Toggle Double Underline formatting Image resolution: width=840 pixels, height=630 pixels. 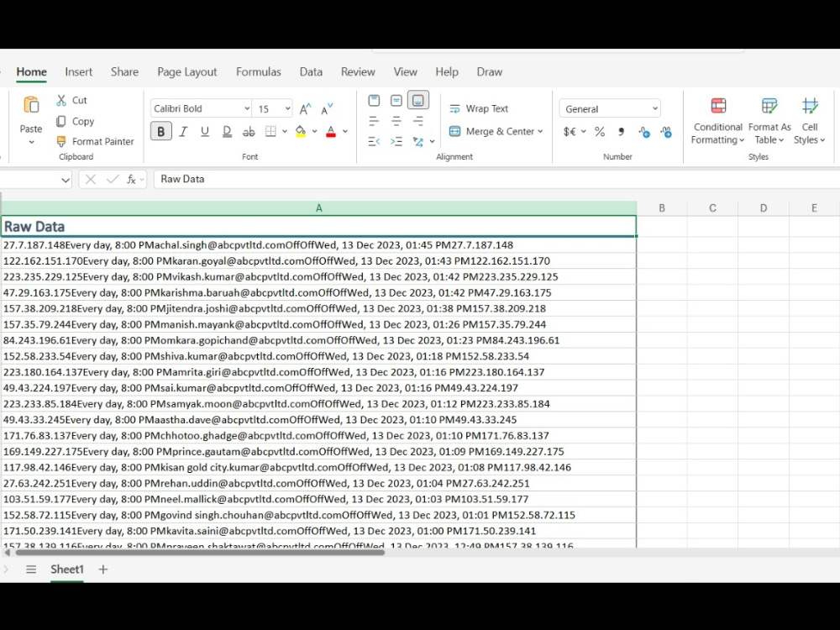click(x=227, y=132)
